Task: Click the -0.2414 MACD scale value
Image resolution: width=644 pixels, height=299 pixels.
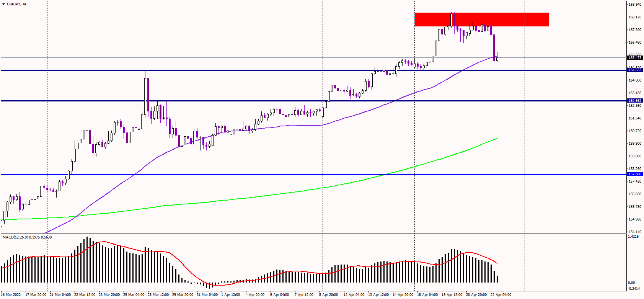Action: 634,289
